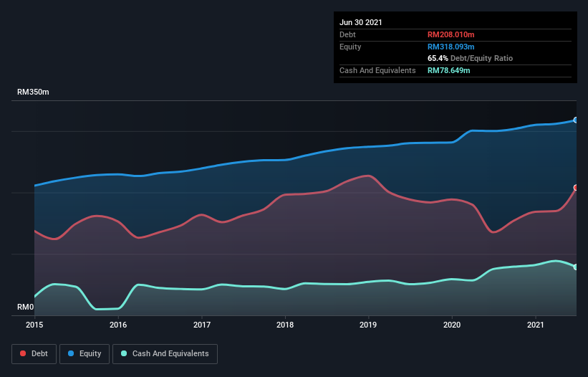Click the RM208.010m debt value
The width and height of the screenshot is (588, 377).
450,34
